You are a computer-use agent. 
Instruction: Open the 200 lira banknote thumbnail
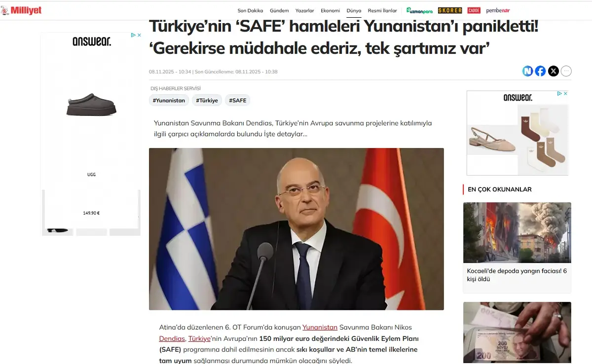pyautogui.click(x=517, y=333)
